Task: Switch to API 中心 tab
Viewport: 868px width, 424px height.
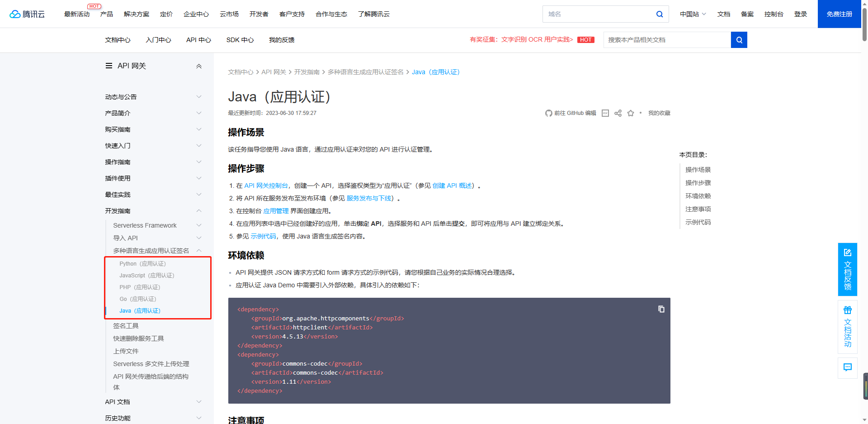Action: (x=198, y=40)
